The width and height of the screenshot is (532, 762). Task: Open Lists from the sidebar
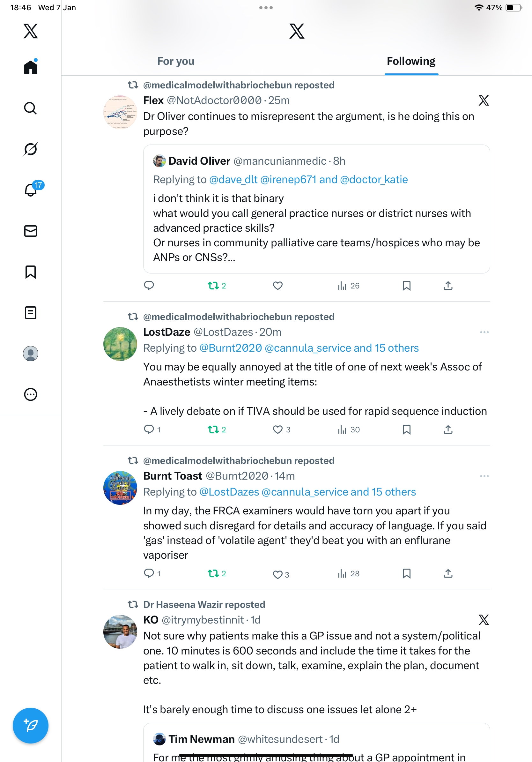click(x=31, y=313)
